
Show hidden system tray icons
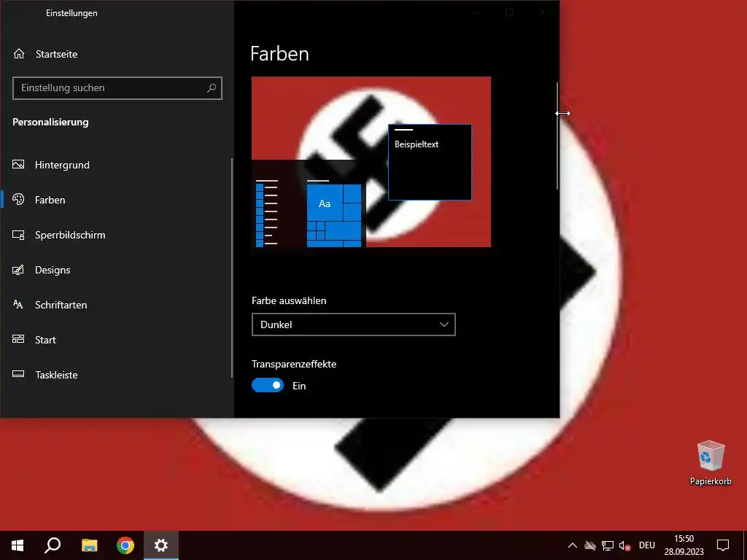pyautogui.click(x=573, y=545)
